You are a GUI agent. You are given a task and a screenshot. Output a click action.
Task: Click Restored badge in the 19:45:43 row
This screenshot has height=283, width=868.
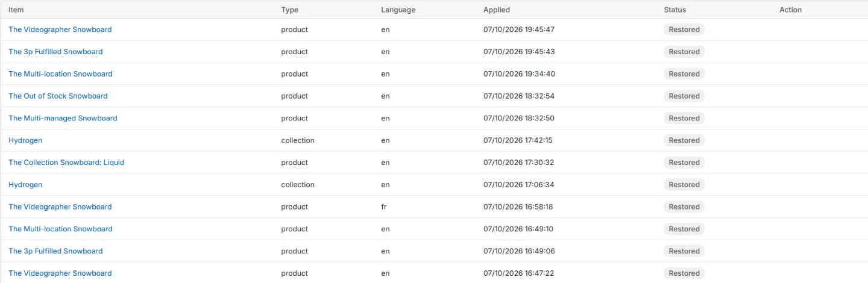pyautogui.click(x=684, y=52)
